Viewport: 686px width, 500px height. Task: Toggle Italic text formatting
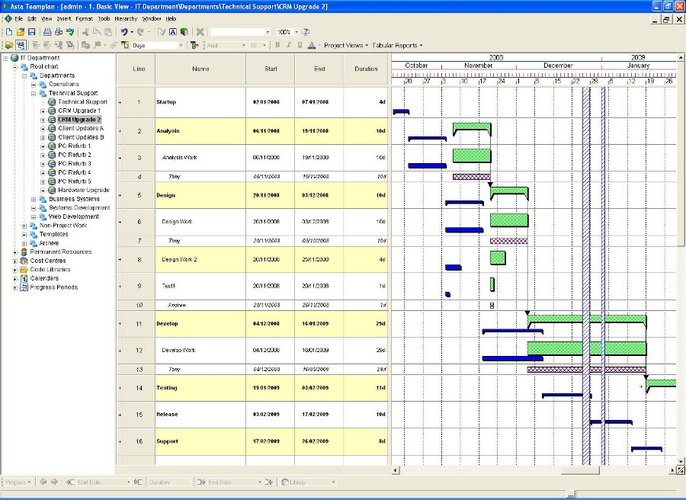click(289, 45)
